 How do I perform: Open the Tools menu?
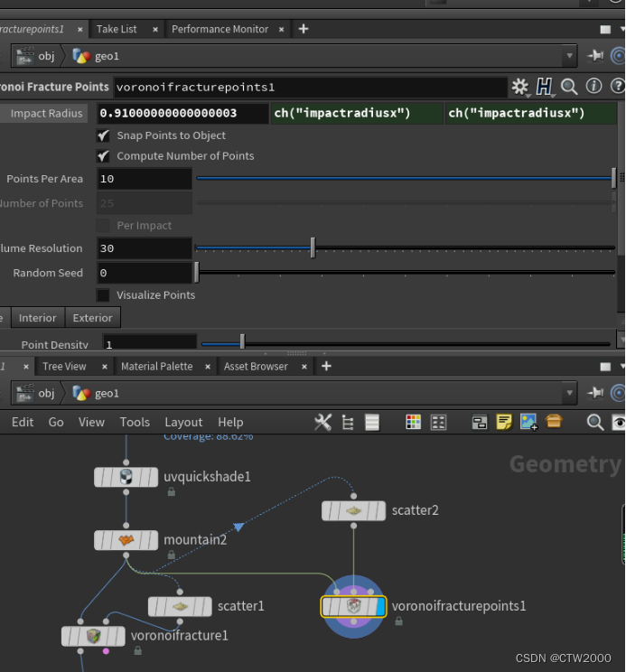[135, 422]
